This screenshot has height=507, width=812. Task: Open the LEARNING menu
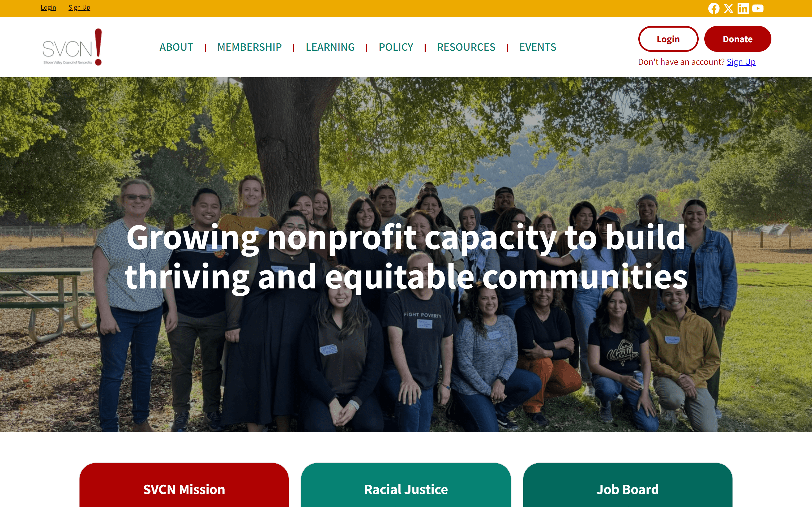(330, 47)
